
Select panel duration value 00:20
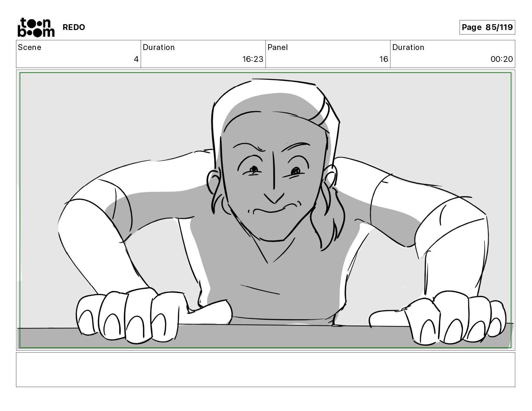[502, 59]
